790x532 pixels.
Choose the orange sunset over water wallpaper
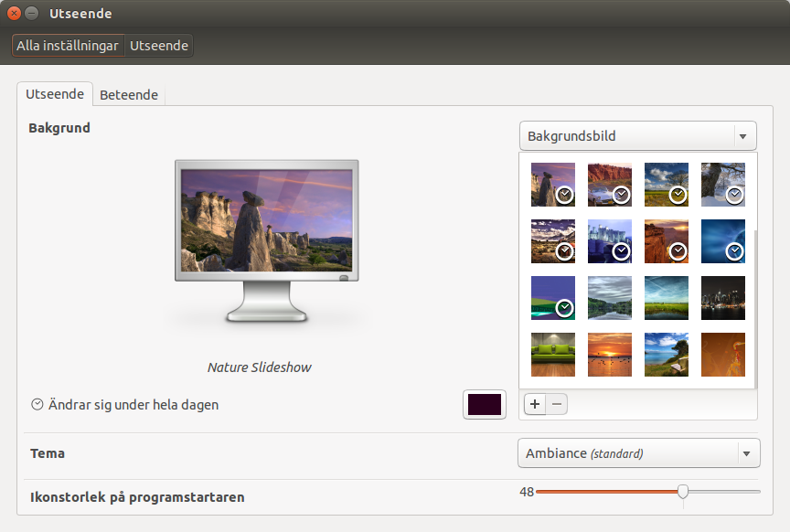[610, 355]
